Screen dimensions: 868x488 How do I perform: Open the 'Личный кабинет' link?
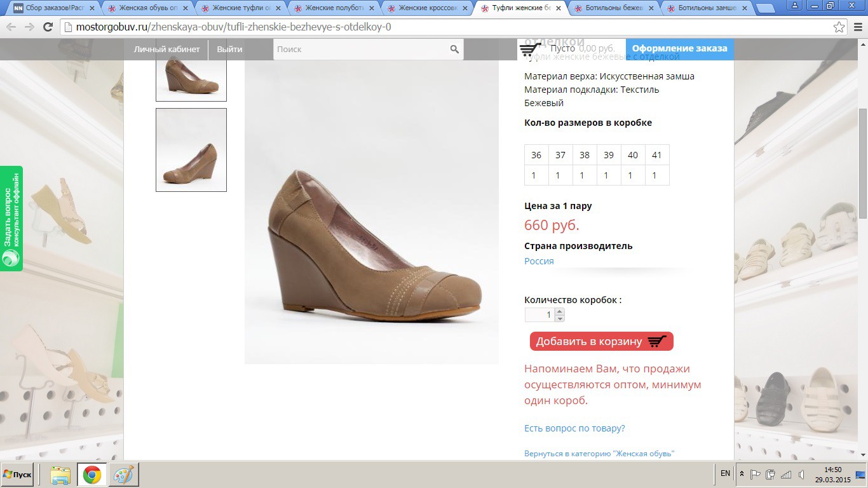point(166,49)
